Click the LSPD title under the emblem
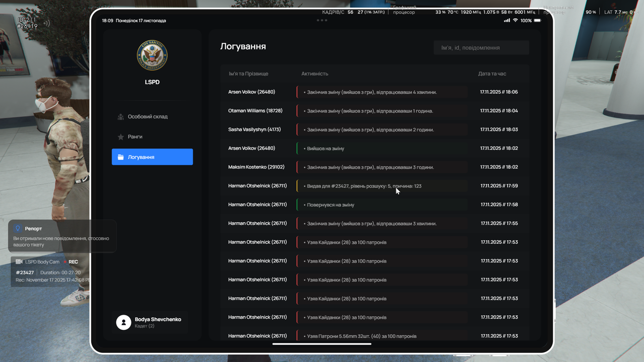644x362 pixels. (152, 82)
